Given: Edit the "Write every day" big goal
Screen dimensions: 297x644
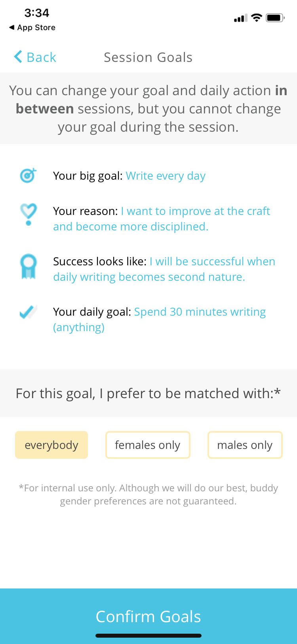Looking at the screenshot, I should tap(166, 176).
